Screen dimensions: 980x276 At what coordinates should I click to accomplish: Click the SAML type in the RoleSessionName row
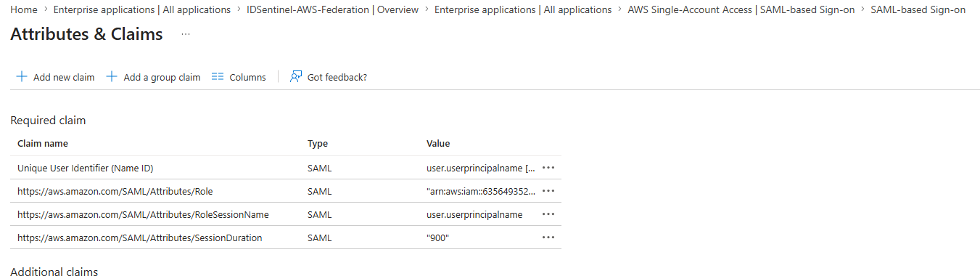[320, 214]
